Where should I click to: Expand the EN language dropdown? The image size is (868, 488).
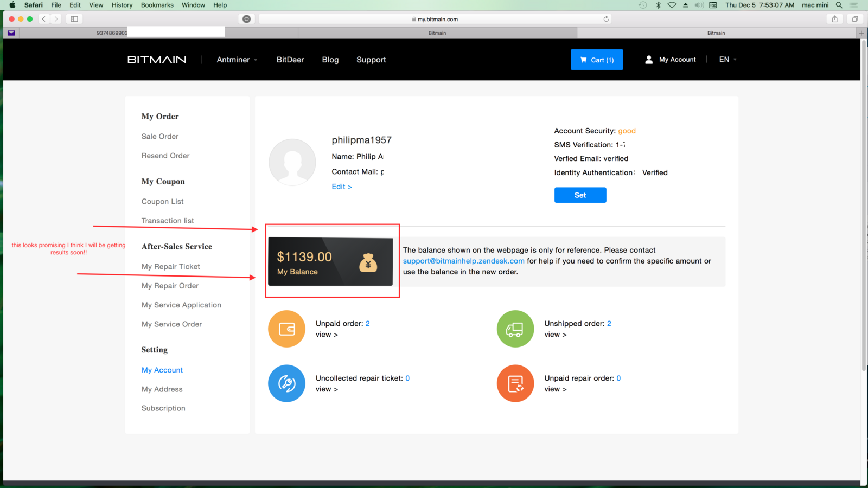[x=727, y=60]
